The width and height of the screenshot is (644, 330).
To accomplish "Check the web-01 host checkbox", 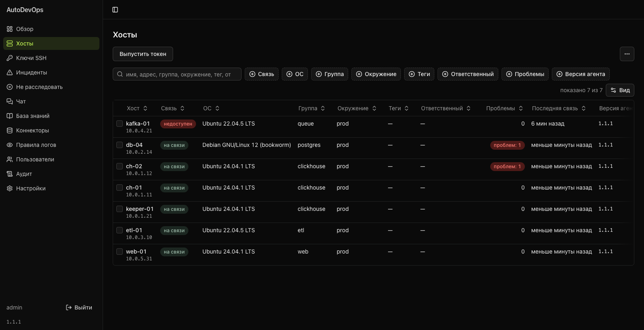I will point(120,252).
